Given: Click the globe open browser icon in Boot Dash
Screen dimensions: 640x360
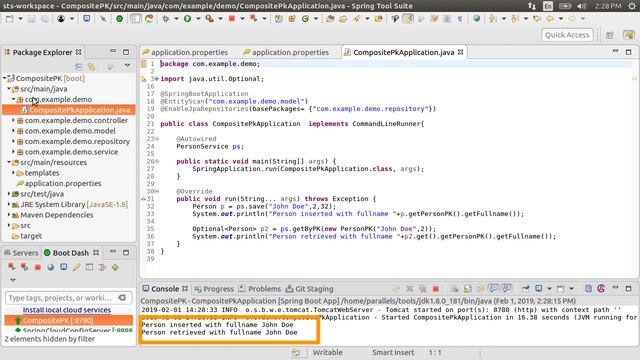Looking at the screenshot, I should coord(51,267).
